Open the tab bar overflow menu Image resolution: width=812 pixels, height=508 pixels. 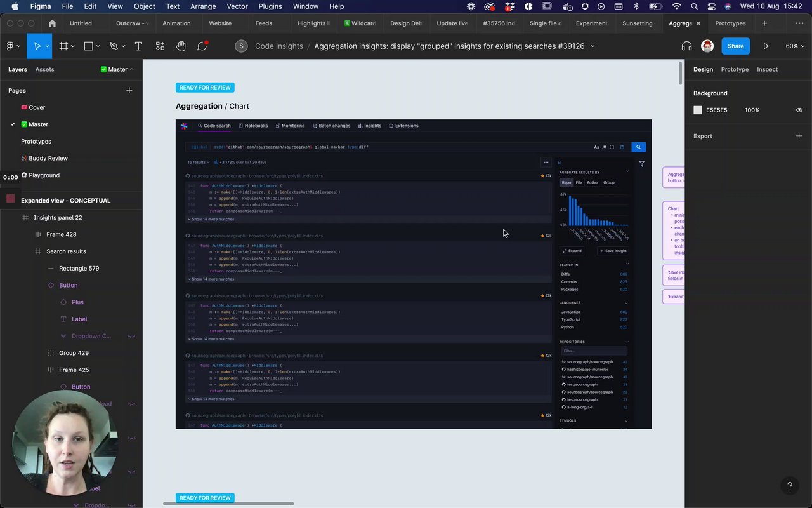coord(799,23)
